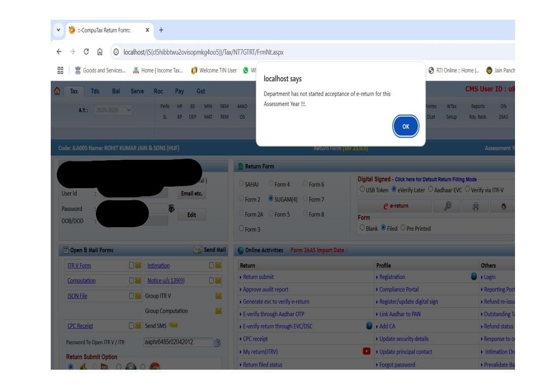Open the A.Y. 2025-2026 dropdown
Image resolution: width=548 pixels, height=392 pixels.
113,110
